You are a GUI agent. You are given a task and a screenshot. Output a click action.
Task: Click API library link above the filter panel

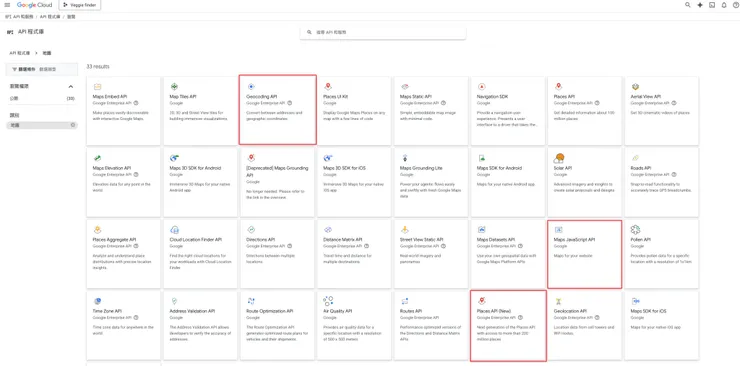[x=19, y=53]
